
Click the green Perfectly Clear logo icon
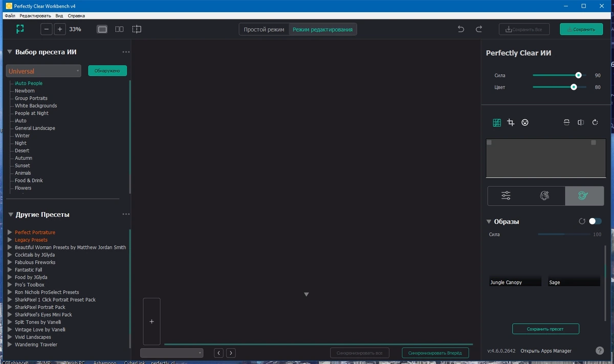click(x=20, y=29)
